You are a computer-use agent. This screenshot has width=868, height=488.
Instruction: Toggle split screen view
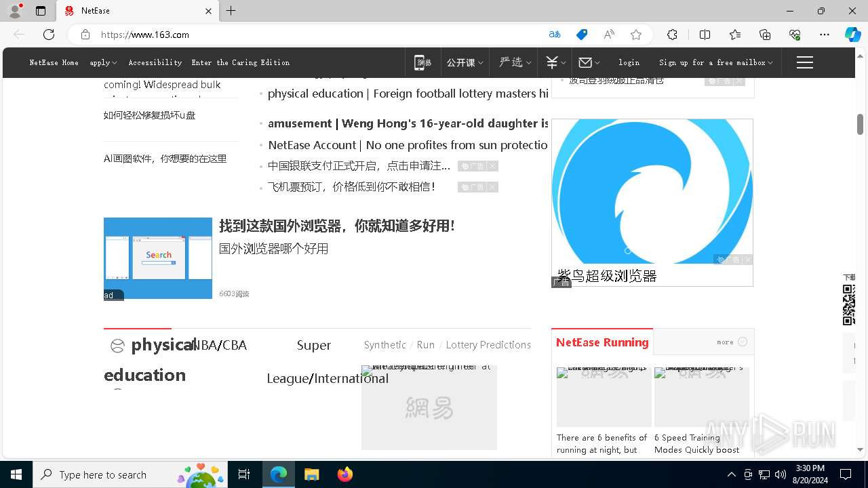(x=705, y=35)
